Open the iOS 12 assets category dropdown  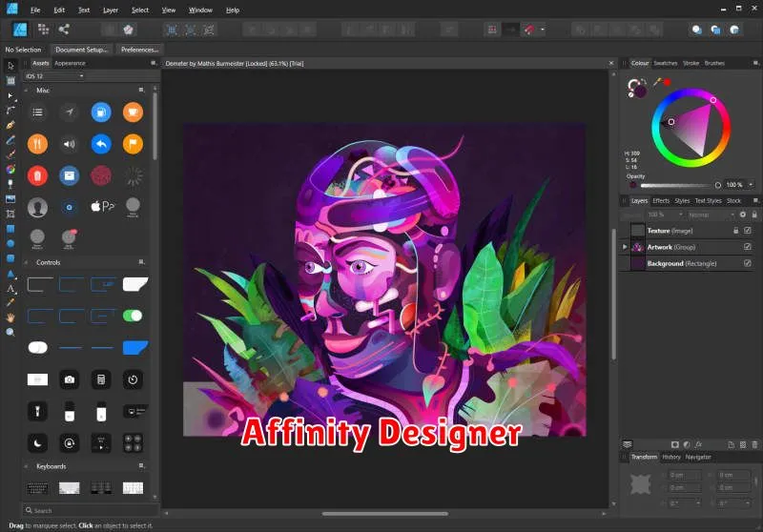point(53,75)
